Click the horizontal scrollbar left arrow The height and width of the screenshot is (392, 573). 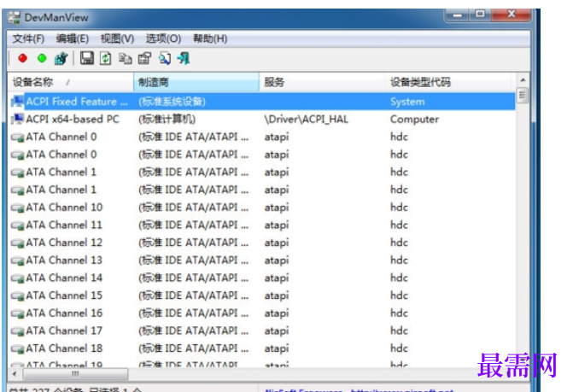pos(15,374)
